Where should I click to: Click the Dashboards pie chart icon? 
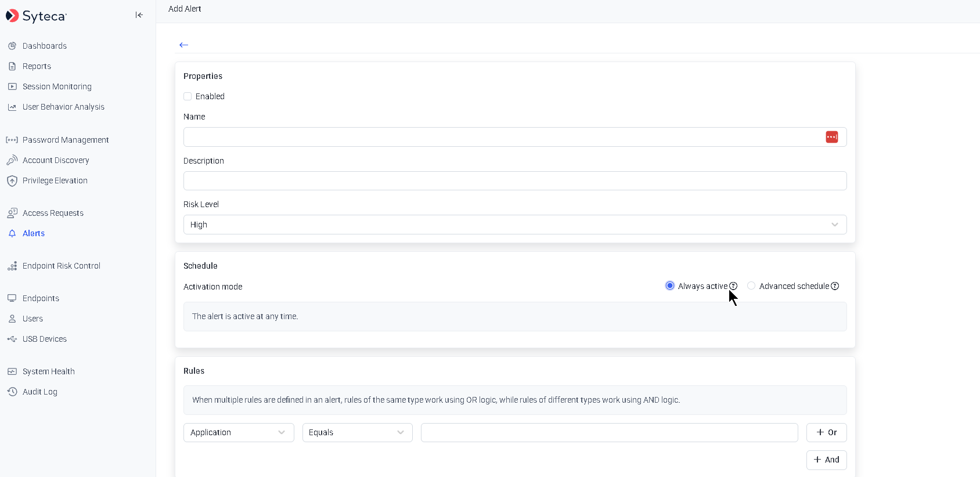click(x=12, y=46)
